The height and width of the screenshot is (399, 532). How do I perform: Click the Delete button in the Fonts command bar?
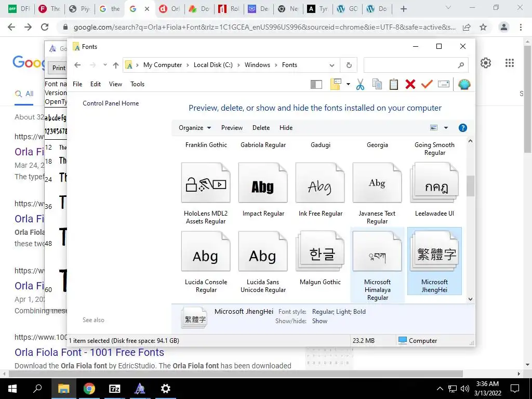[x=261, y=128]
